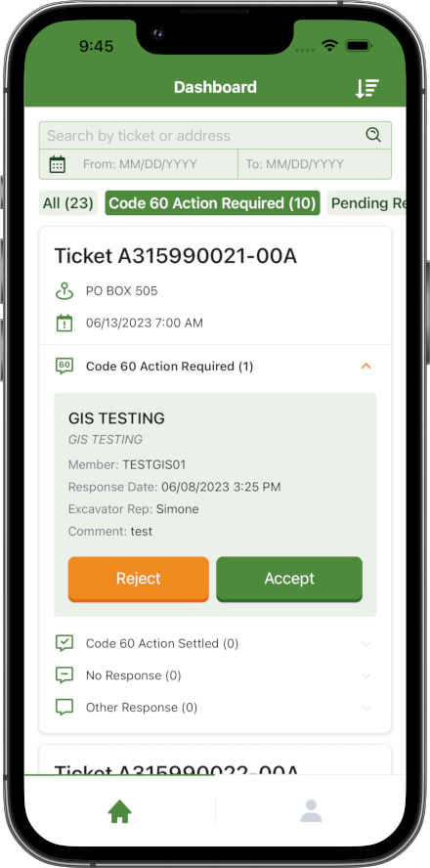
Task: Open the profile person icon tab
Action: [x=311, y=811]
